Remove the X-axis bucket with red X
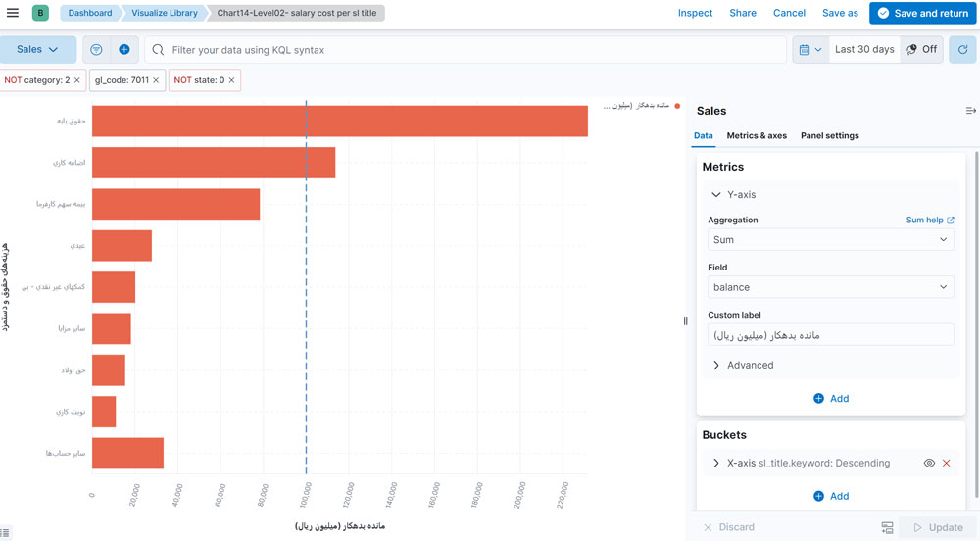The image size is (980, 541). point(946,463)
